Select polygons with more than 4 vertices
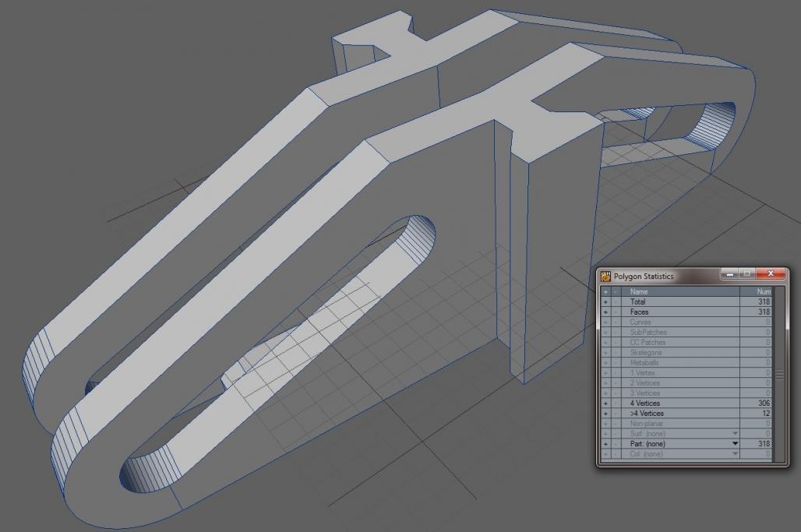The image size is (801, 532). [x=605, y=414]
